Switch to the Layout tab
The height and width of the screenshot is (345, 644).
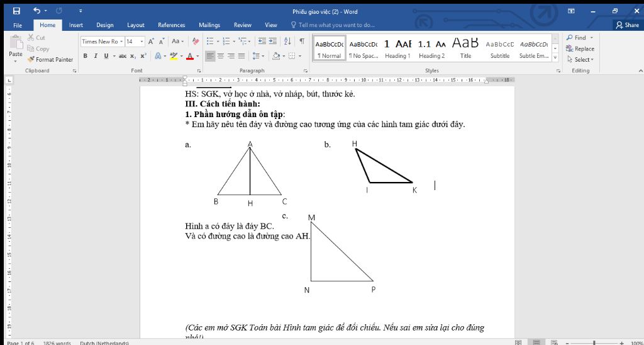136,25
